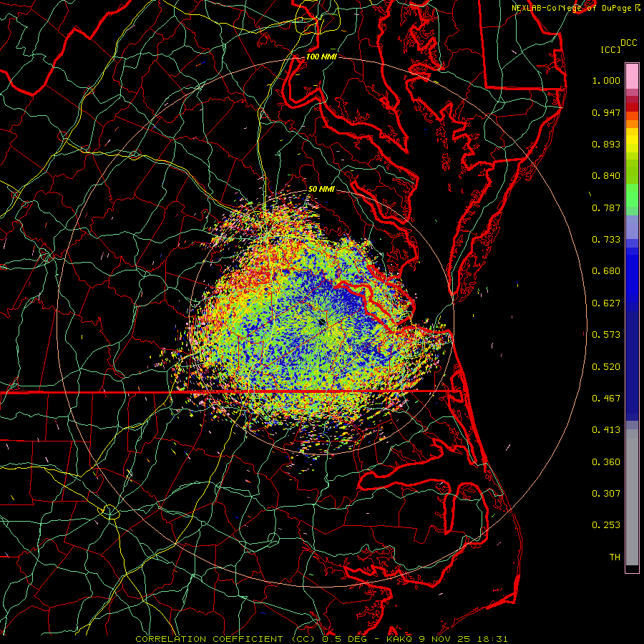Click the 0.840 scale label

coord(606,176)
